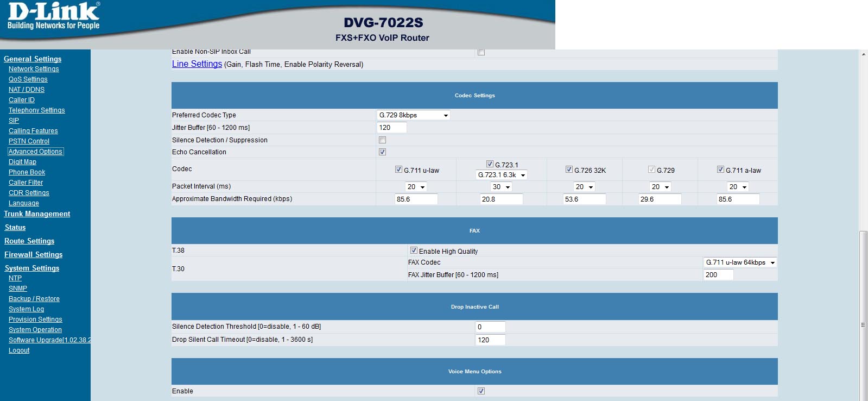Viewport: 868px width, 401px height.
Task: Click Silence Detection Threshold input field
Action: click(x=490, y=327)
